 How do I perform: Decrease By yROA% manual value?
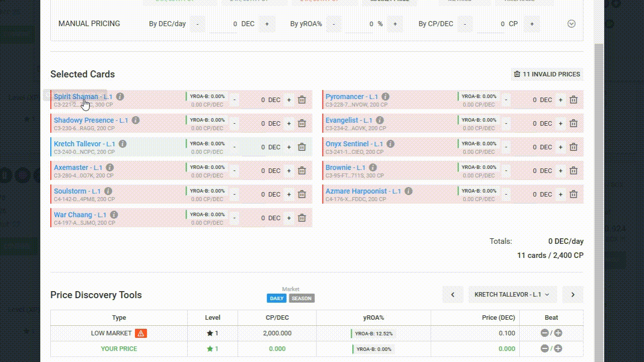(x=334, y=24)
